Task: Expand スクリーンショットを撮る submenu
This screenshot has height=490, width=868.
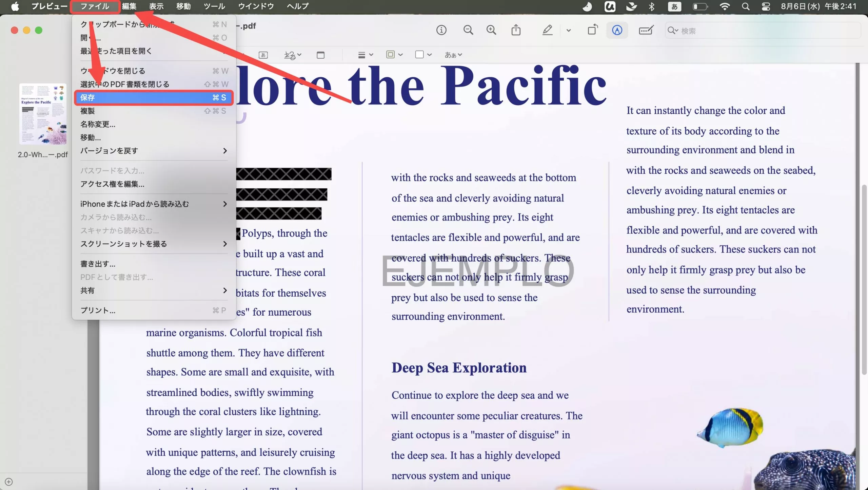Action: click(x=153, y=244)
